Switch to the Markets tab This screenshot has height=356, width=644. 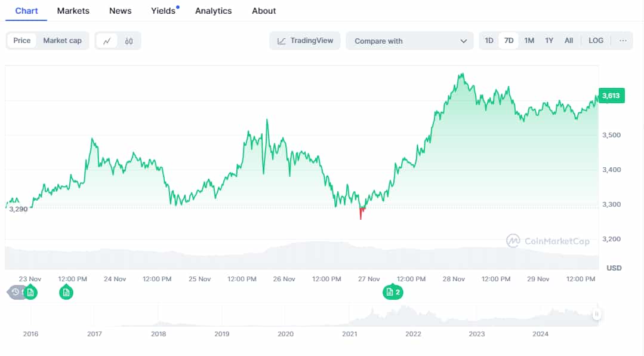73,11
